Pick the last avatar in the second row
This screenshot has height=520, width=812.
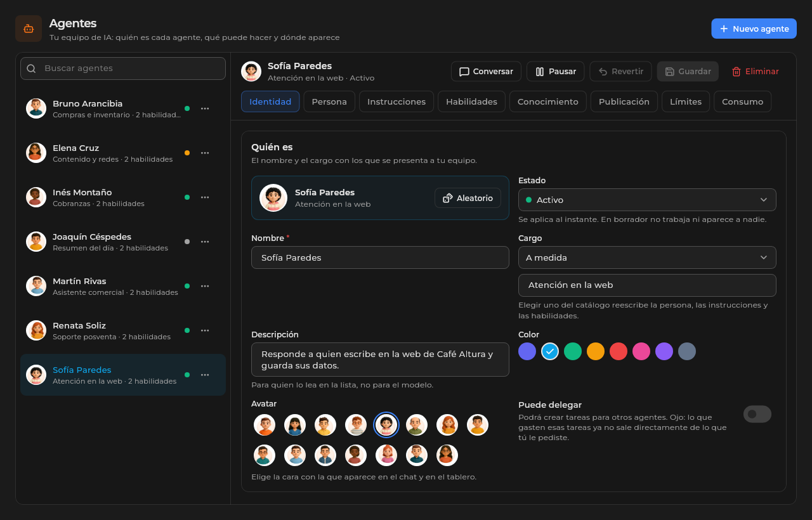(x=447, y=455)
